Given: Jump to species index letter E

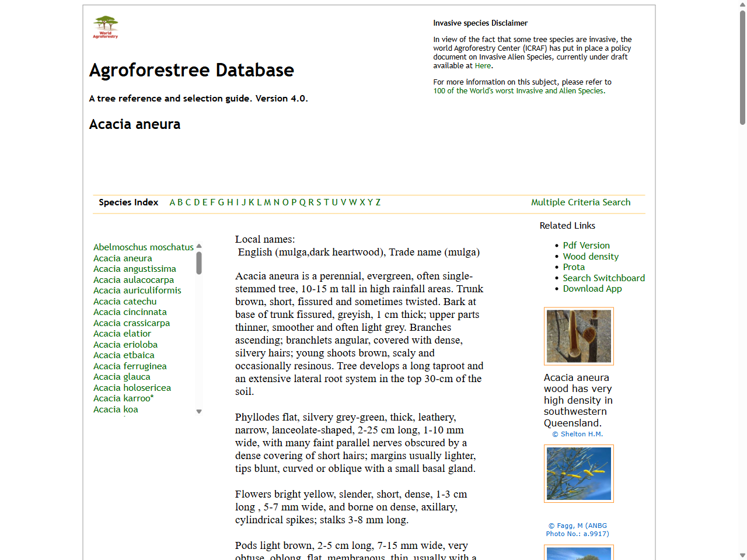Looking at the screenshot, I should (x=205, y=202).
